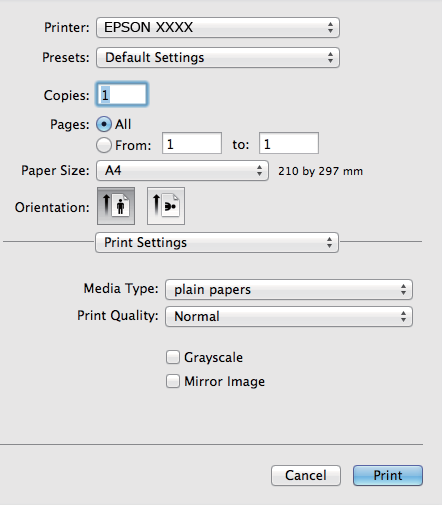This screenshot has width=442, height=505.
Task: Open the Presets dropdown showing Default Settings
Action: (x=218, y=57)
